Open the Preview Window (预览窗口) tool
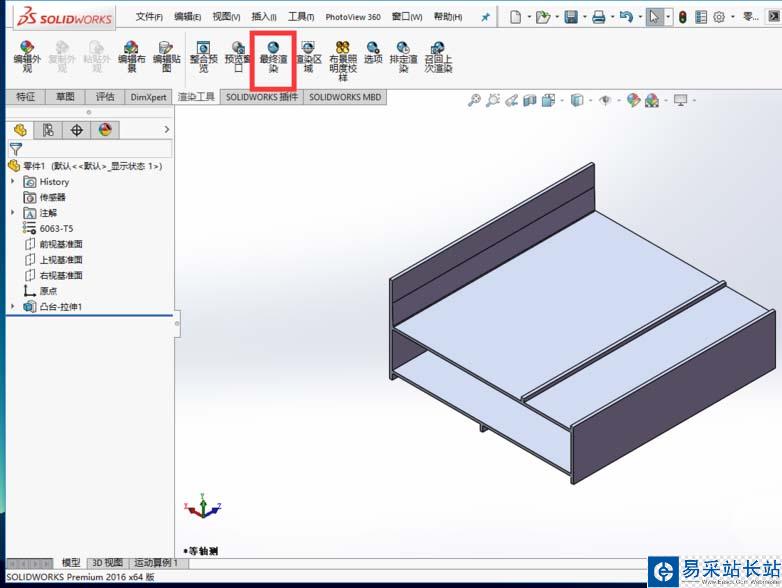The width and height of the screenshot is (782, 588). (x=238, y=57)
